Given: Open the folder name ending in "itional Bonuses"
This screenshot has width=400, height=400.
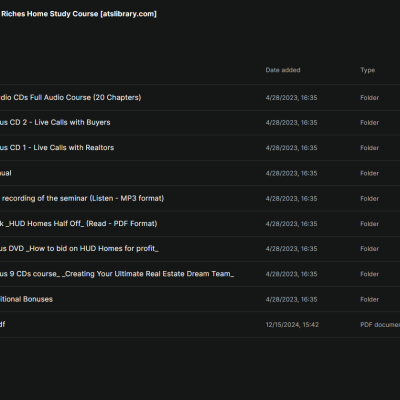Looking at the screenshot, I should [26, 299].
